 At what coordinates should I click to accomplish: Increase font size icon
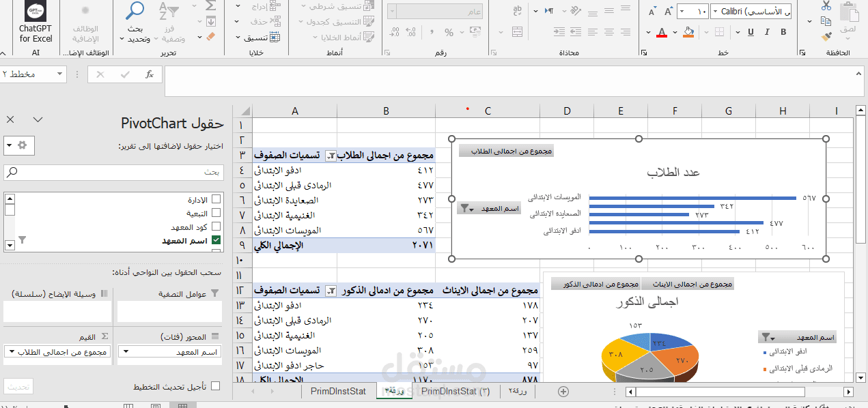pos(667,12)
